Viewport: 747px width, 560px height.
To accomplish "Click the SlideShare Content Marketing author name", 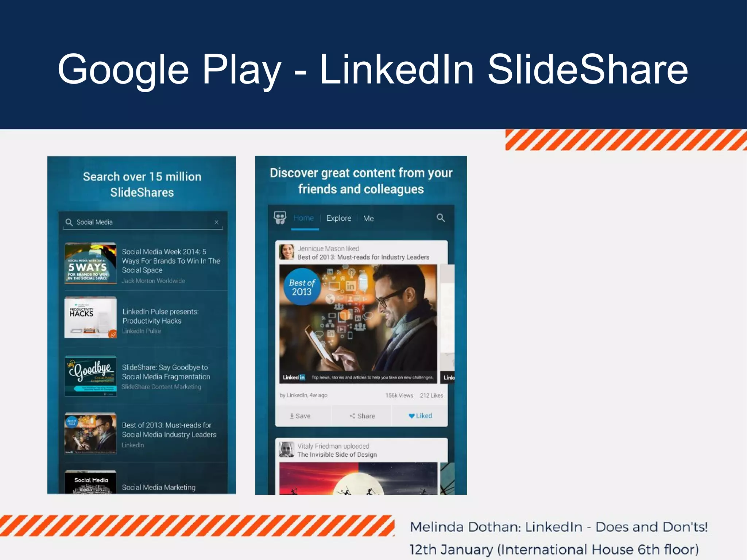I will point(161,387).
